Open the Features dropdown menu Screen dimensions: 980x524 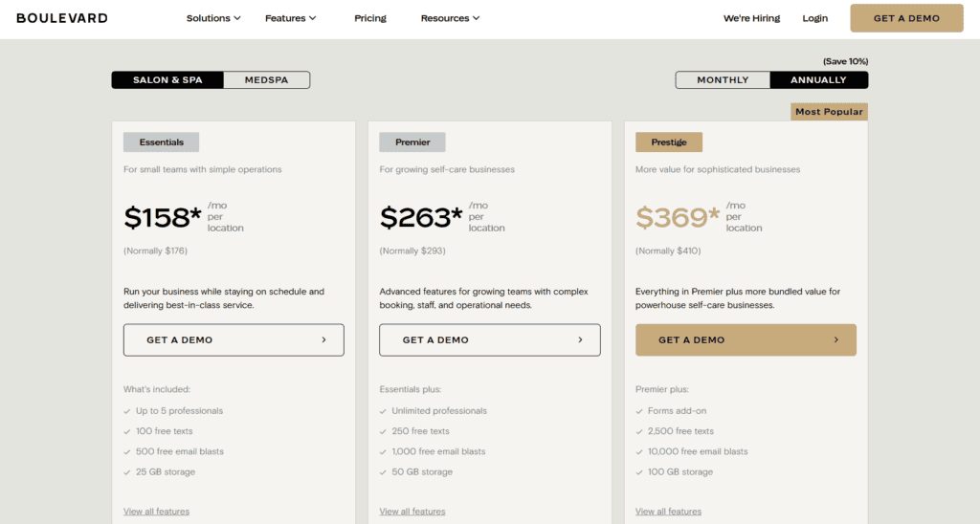click(x=290, y=18)
